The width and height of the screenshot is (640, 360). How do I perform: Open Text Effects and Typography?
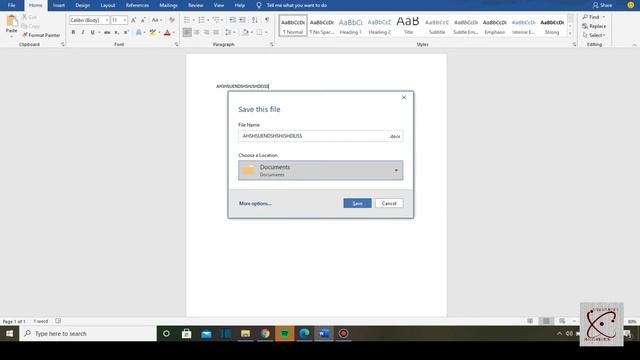[x=139, y=32]
